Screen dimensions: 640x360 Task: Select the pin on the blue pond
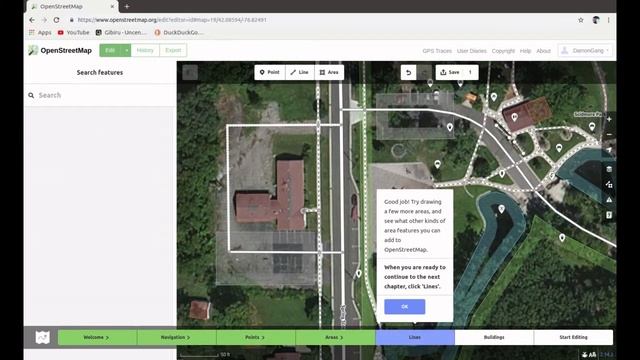pos(501,209)
